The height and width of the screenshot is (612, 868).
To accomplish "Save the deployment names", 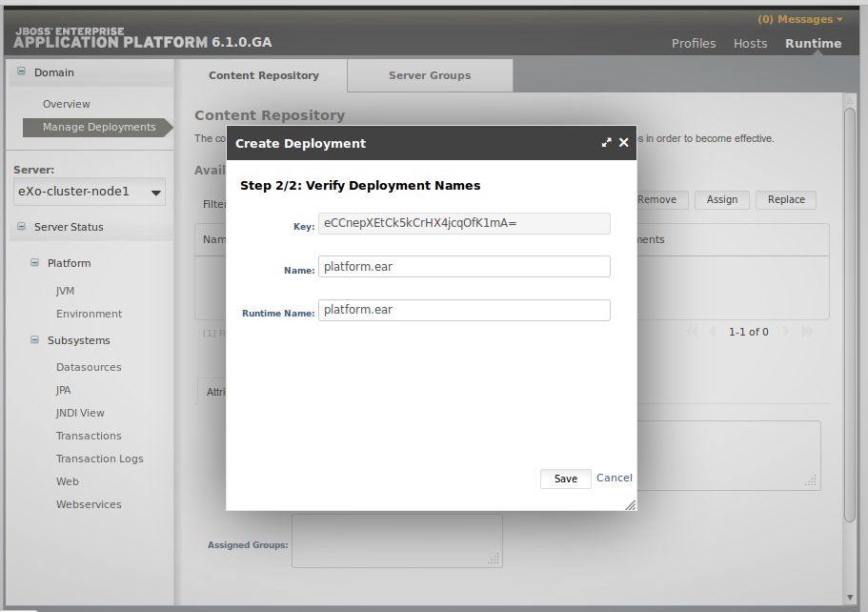I will coord(566,479).
